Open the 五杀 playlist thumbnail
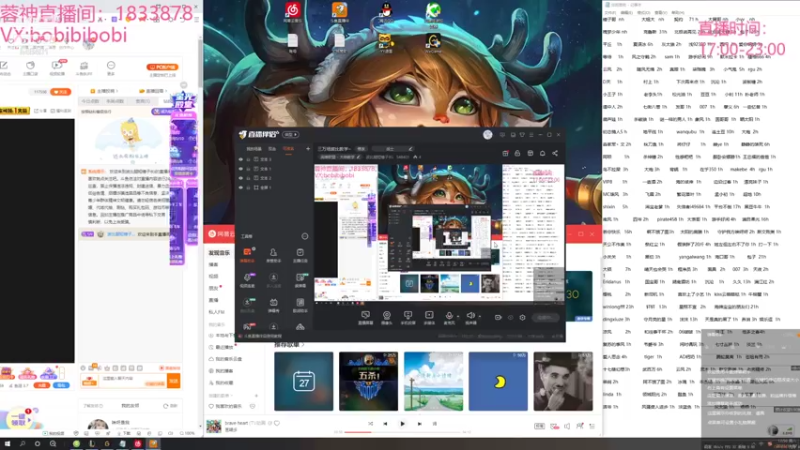800x450 pixels. [368, 381]
